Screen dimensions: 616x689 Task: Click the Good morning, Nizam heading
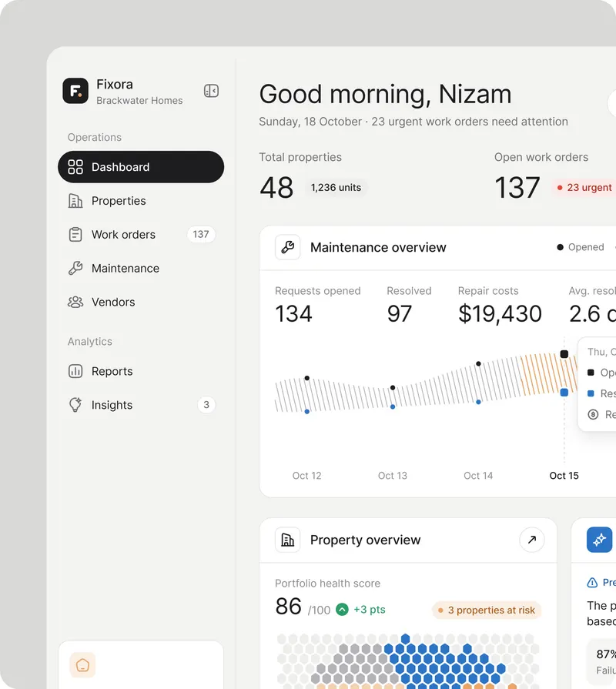point(385,94)
